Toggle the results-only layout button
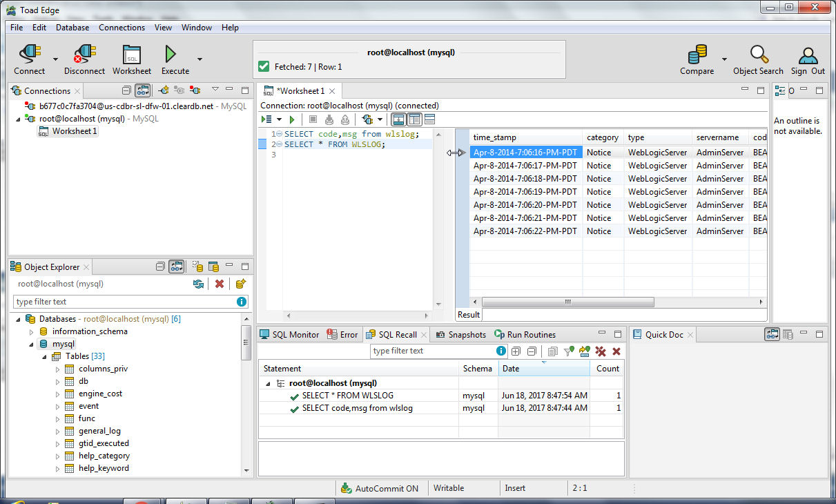 429,119
